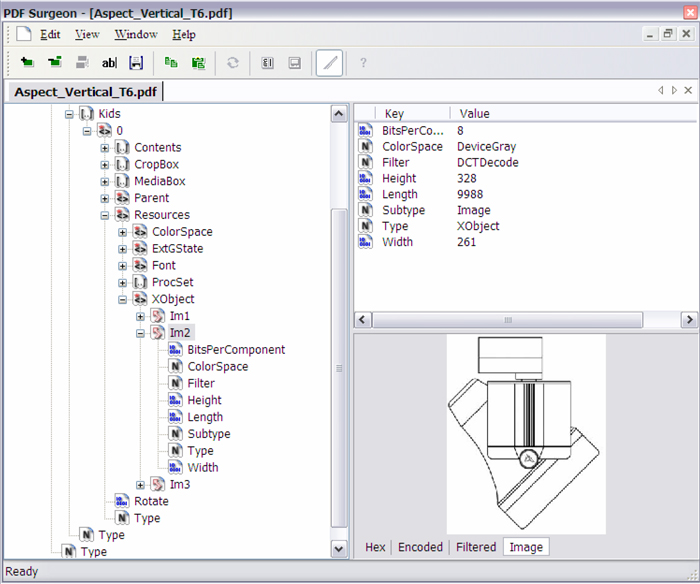The width and height of the screenshot is (700, 584).
Task: Switch to the Encoded view tab
Action: click(421, 547)
